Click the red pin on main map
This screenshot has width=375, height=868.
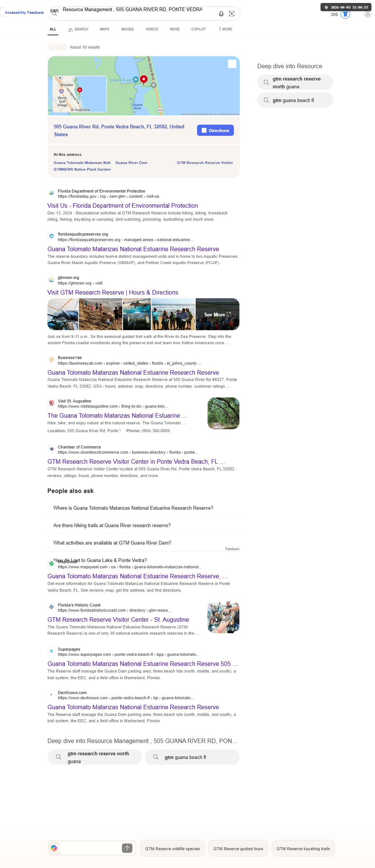tap(144, 79)
